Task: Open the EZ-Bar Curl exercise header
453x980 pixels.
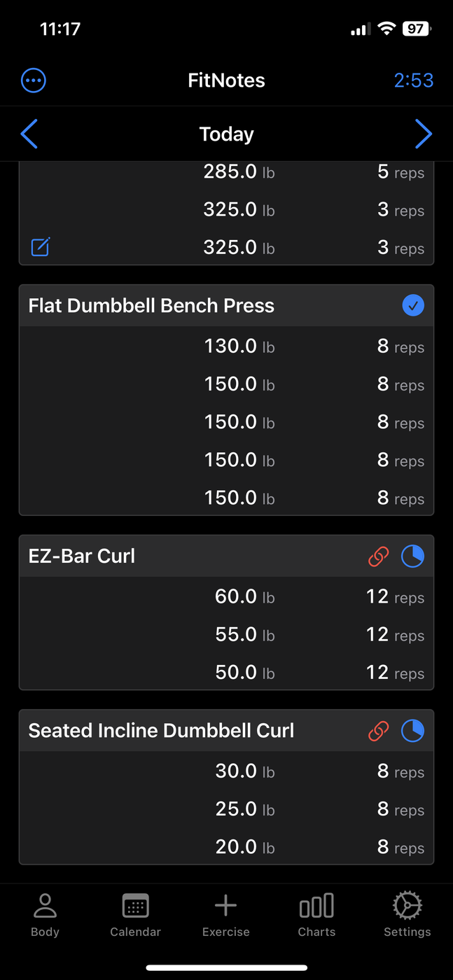Action: coord(82,556)
